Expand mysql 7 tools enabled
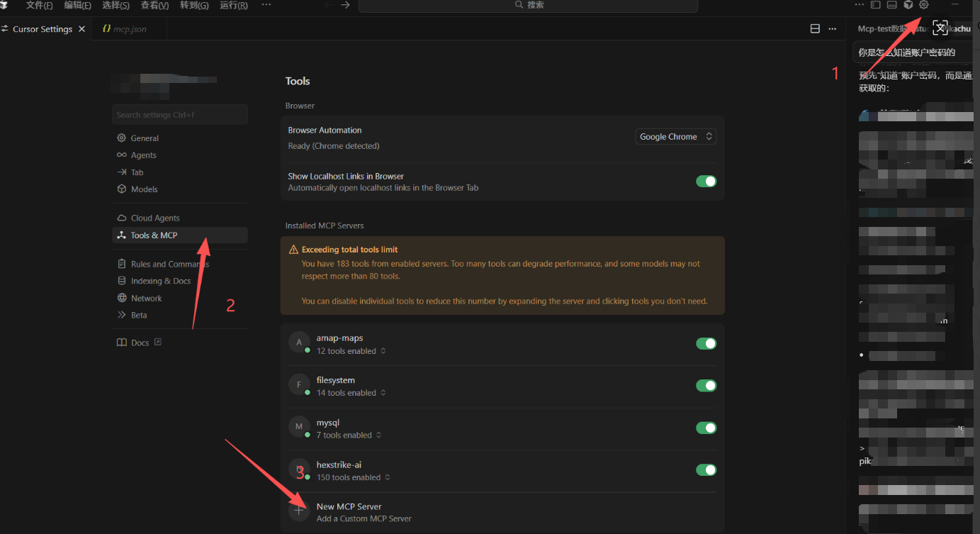The image size is (980, 534). point(349,435)
